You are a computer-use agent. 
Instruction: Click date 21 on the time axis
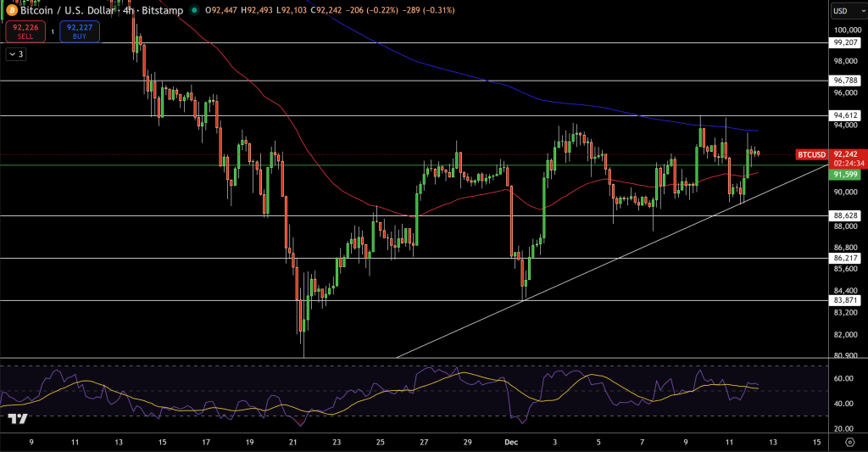(x=292, y=442)
